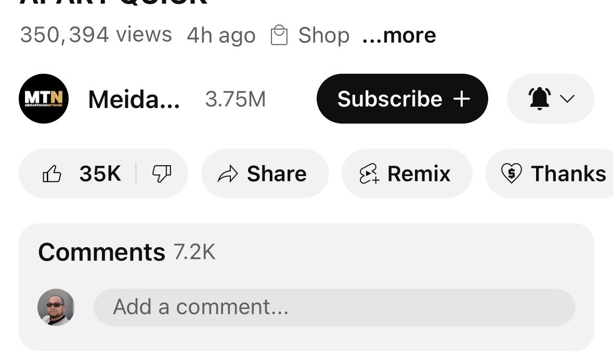Click the Shop bag icon

pyautogui.click(x=279, y=35)
